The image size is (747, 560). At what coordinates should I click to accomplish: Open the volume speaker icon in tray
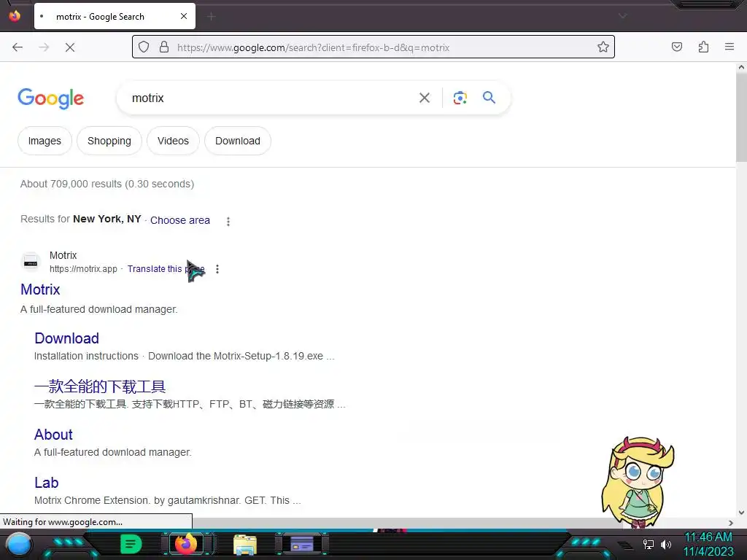pyautogui.click(x=666, y=544)
